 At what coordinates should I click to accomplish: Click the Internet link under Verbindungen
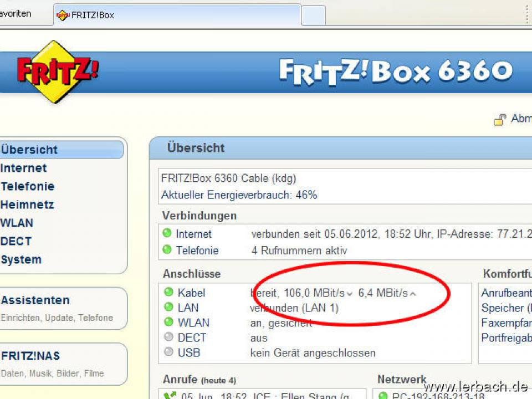(194, 234)
